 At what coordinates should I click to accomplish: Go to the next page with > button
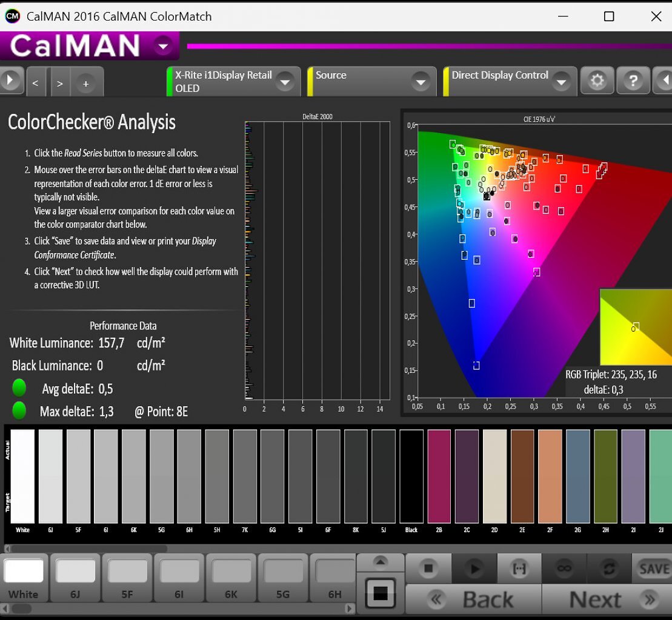(x=60, y=83)
